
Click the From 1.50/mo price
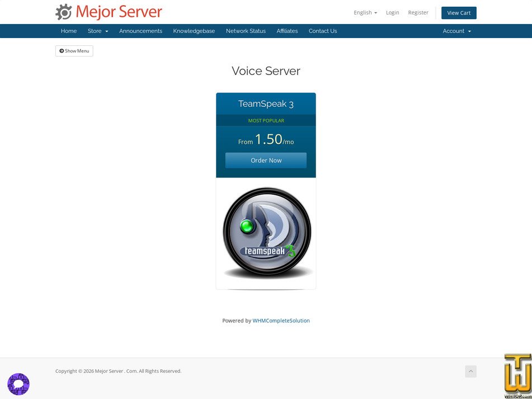tap(266, 139)
